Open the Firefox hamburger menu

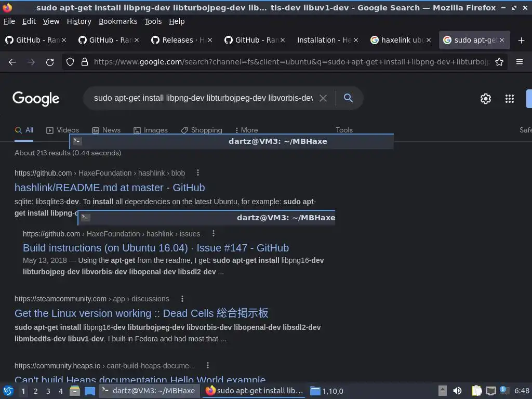520,62
